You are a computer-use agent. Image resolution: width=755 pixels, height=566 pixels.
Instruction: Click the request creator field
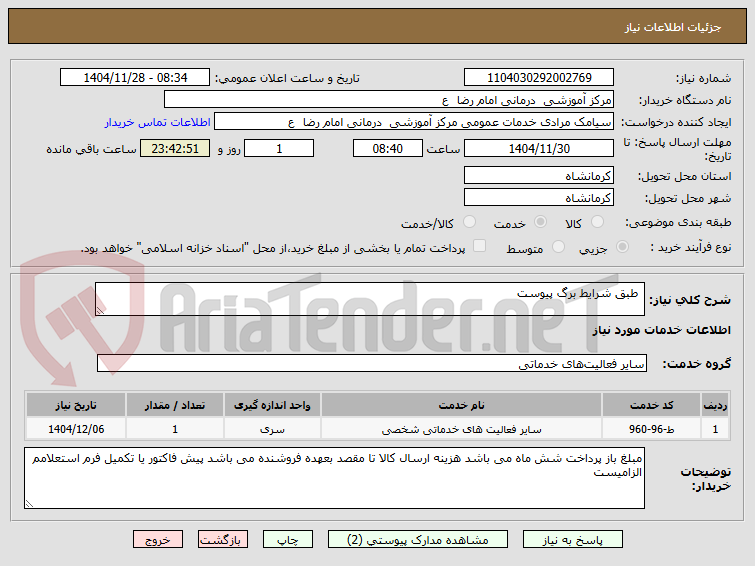(x=414, y=122)
